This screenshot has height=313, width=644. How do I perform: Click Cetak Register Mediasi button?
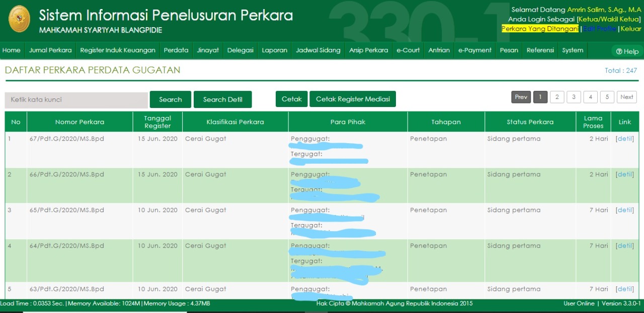tap(353, 99)
